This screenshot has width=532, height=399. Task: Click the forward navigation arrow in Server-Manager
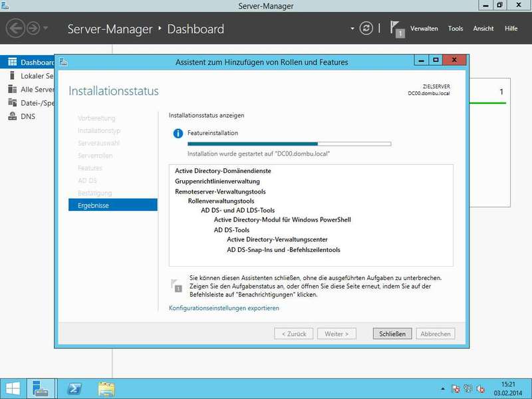33,28
